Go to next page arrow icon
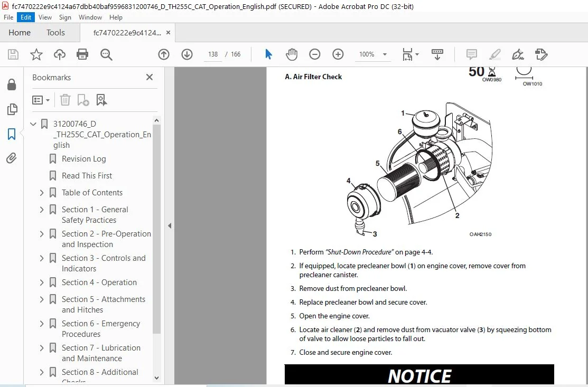This screenshot has width=588, height=387. coord(186,54)
